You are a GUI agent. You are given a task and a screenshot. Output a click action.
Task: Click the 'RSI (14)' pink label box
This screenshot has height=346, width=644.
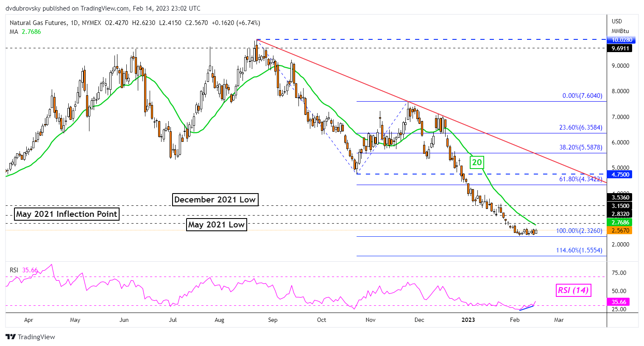(x=573, y=290)
